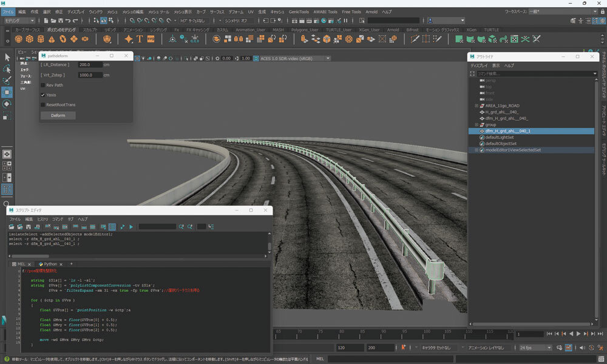Image resolution: width=607 pixels, height=364 pixels.
Task: Uncheck the Yaxis checkbox
Action: (43, 95)
